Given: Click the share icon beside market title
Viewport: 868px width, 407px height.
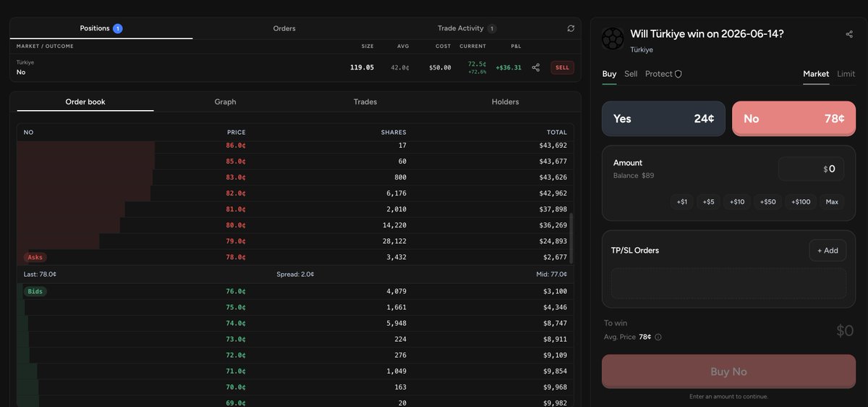Looking at the screenshot, I should pyautogui.click(x=849, y=34).
